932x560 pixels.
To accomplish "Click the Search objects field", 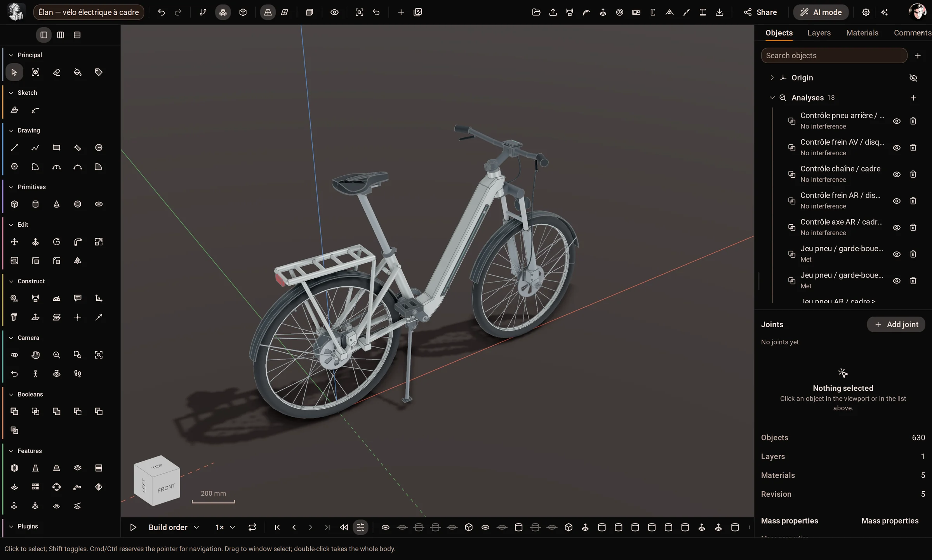I will coord(834,55).
